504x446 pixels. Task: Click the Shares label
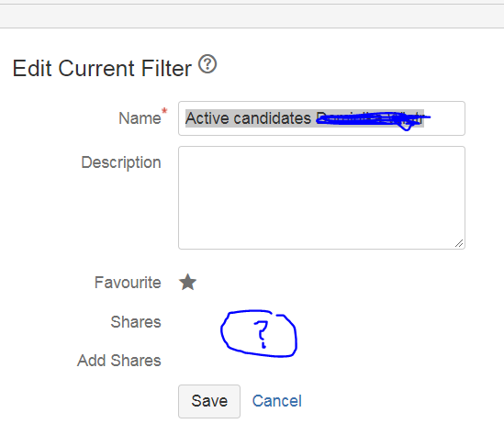(136, 322)
